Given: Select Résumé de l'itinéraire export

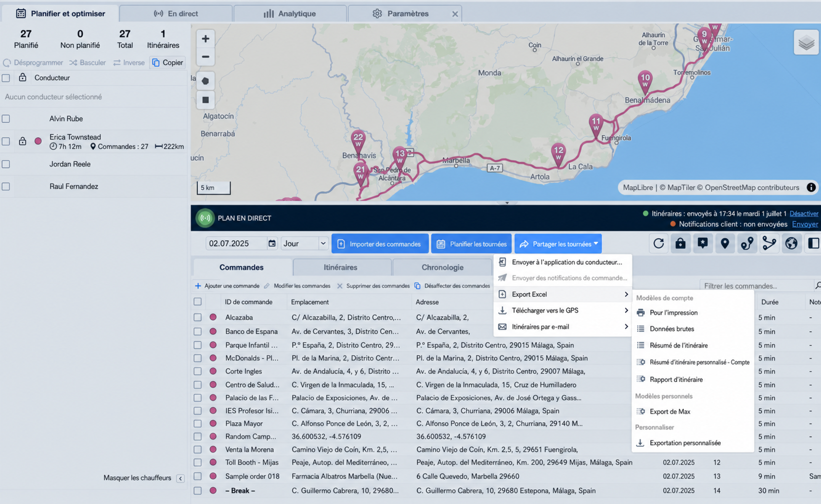Looking at the screenshot, I should pyautogui.click(x=693, y=346).
